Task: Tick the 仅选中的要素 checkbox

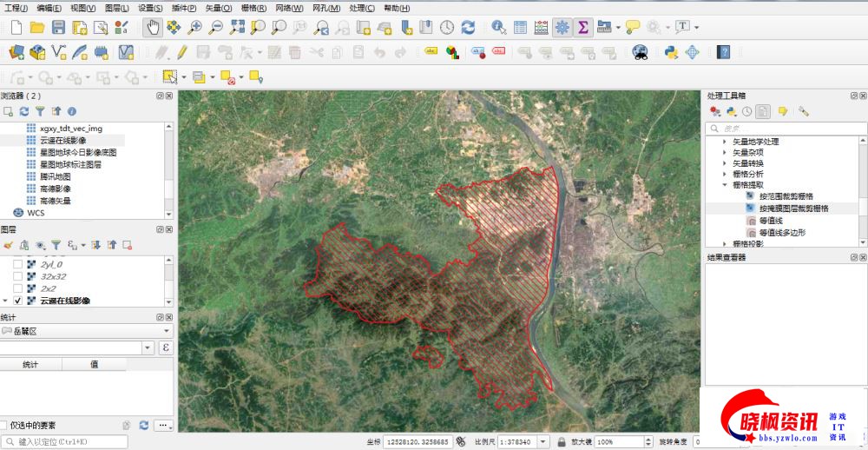Action: click(x=3, y=425)
